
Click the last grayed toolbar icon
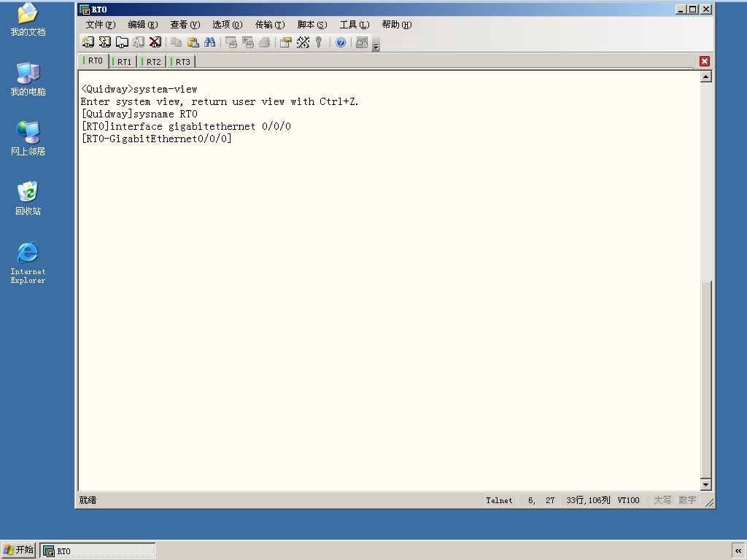click(362, 42)
